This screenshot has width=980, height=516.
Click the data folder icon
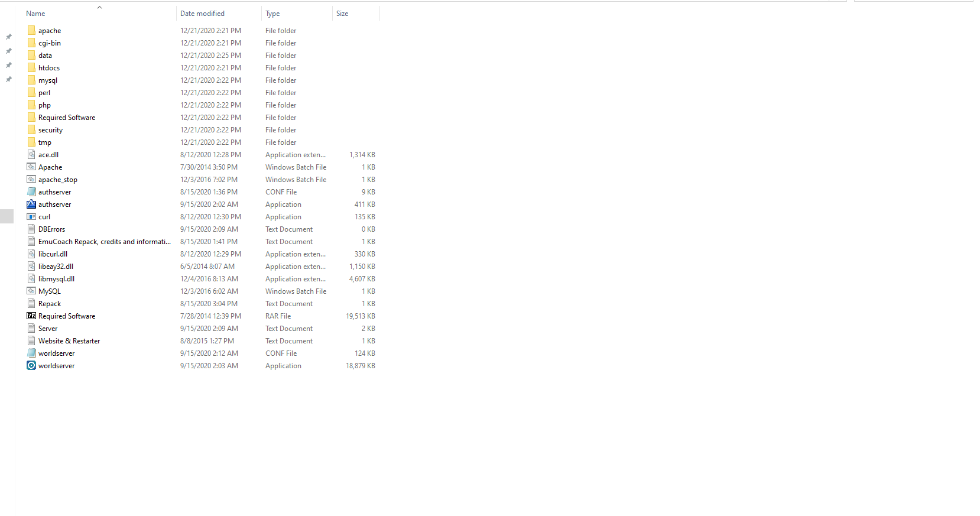tap(31, 55)
